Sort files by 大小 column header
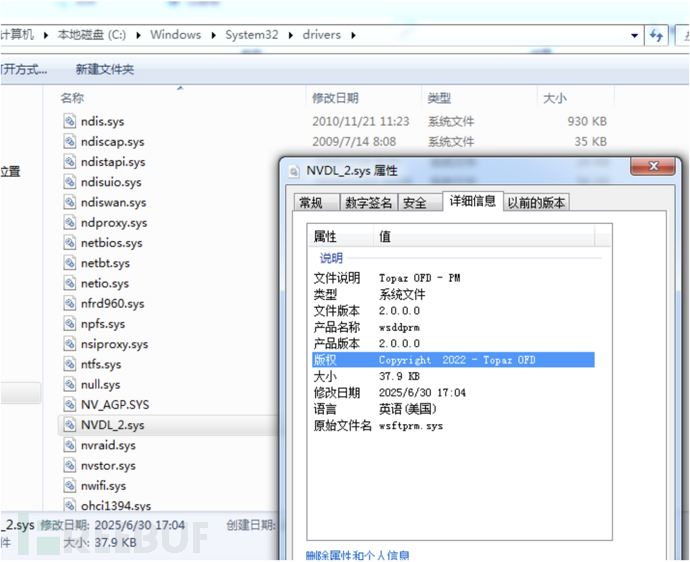This screenshot has width=690, height=562. pyautogui.click(x=576, y=98)
